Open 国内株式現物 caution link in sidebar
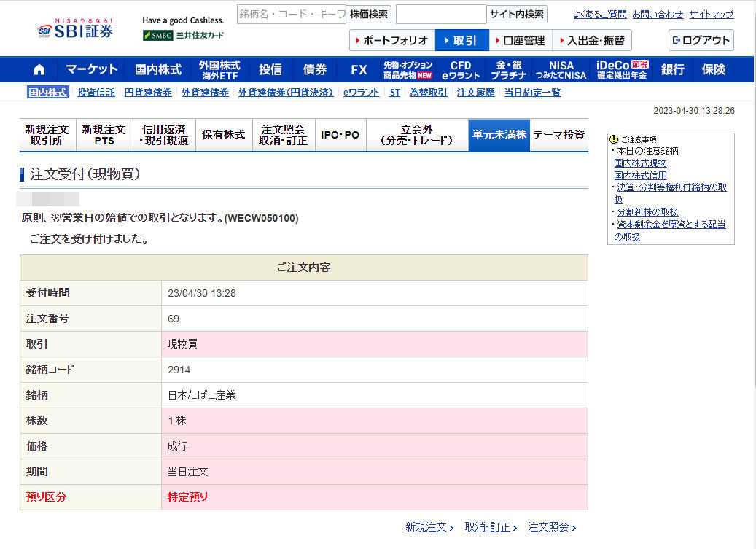 coord(640,163)
